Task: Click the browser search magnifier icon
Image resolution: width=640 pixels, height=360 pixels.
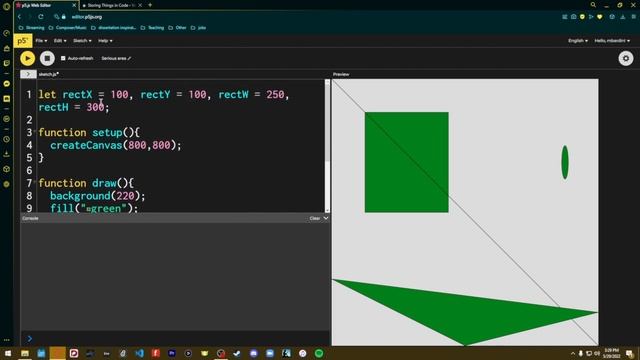Action: click(x=593, y=5)
